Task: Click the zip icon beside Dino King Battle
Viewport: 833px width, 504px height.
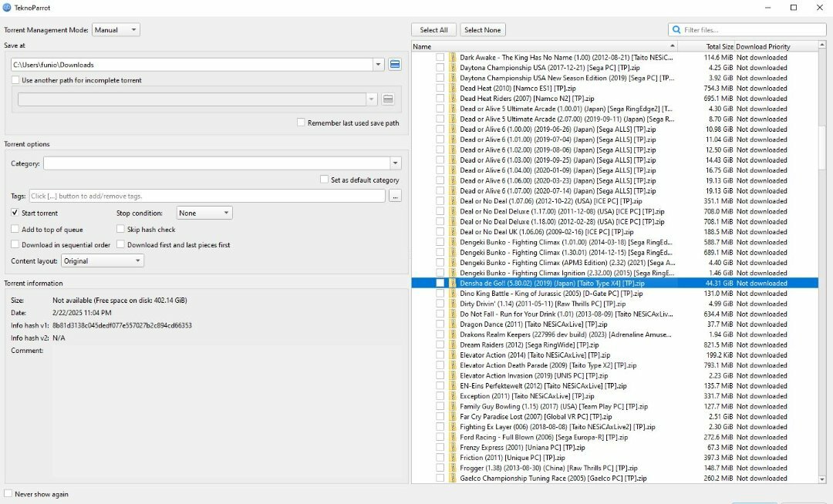Action: pyautogui.click(x=453, y=294)
